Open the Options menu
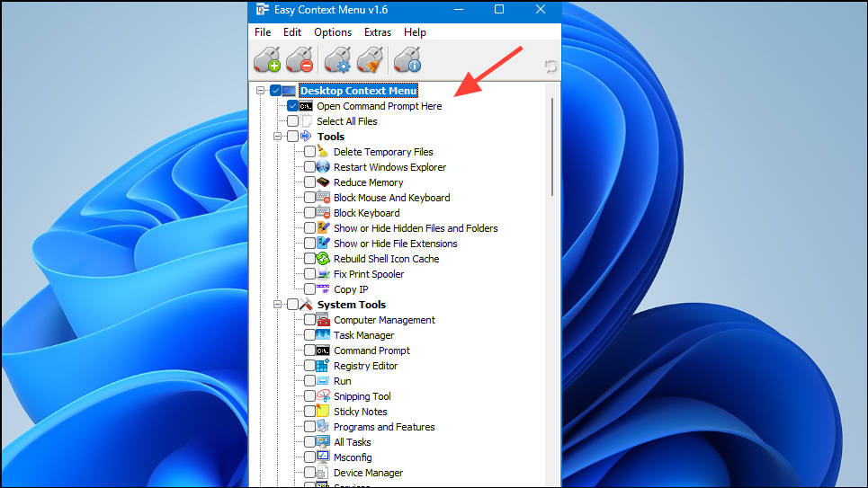The width and height of the screenshot is (868, 488). click(333, 32)
